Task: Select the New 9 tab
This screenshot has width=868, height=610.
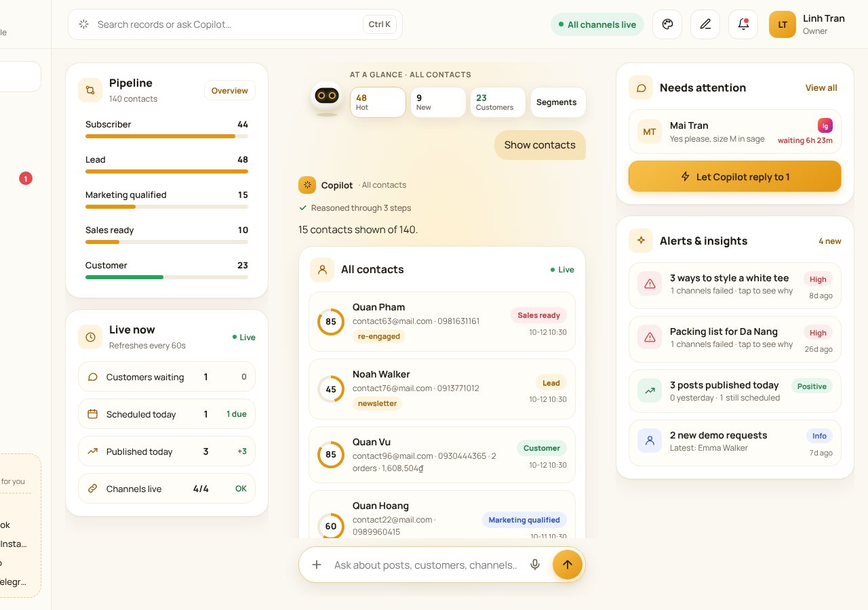Action: (438, 102)
